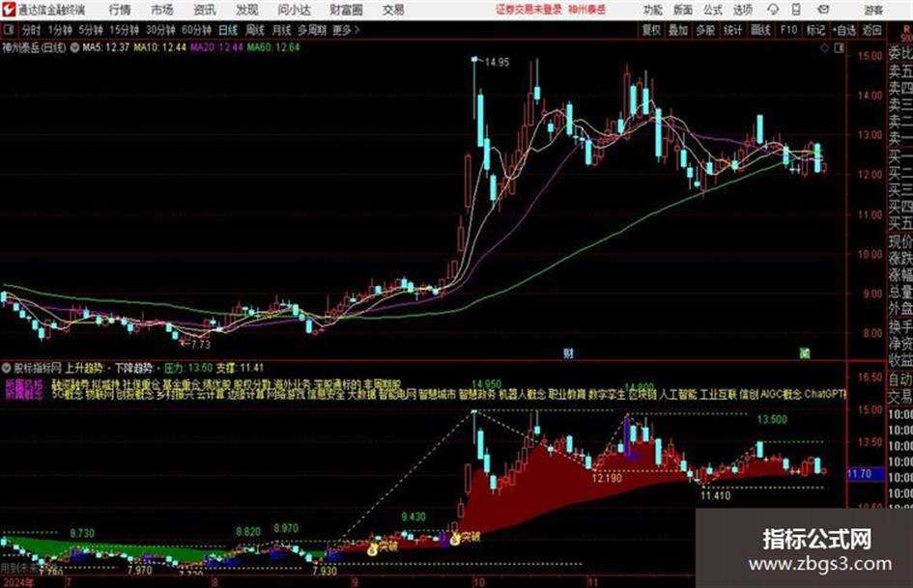Click the first 突破 breakout marker near September
The width and height of the screenshot is (913, 588).
pyautogui.click(x=384, y=546)
